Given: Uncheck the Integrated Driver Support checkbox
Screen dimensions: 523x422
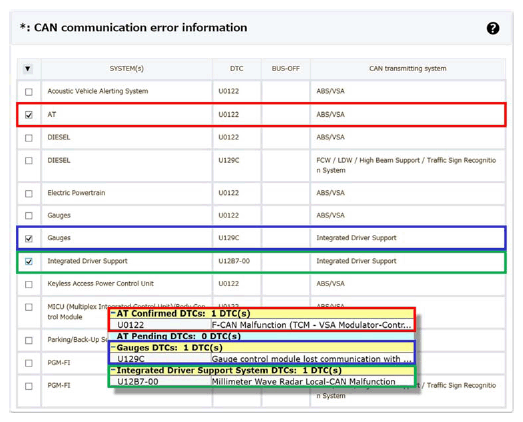Looking at the screenshot, I should pyautogui.click(x=29, y=261).
